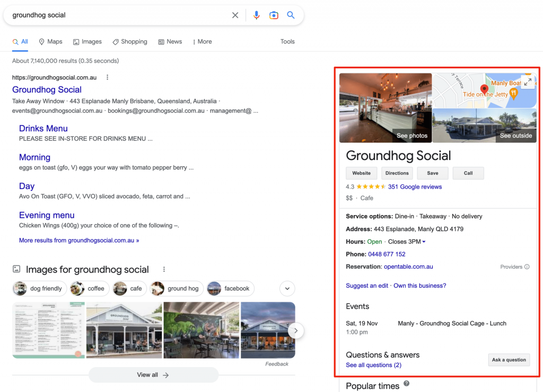
Task: Open the More search categories menu
Action: (202, 41)
